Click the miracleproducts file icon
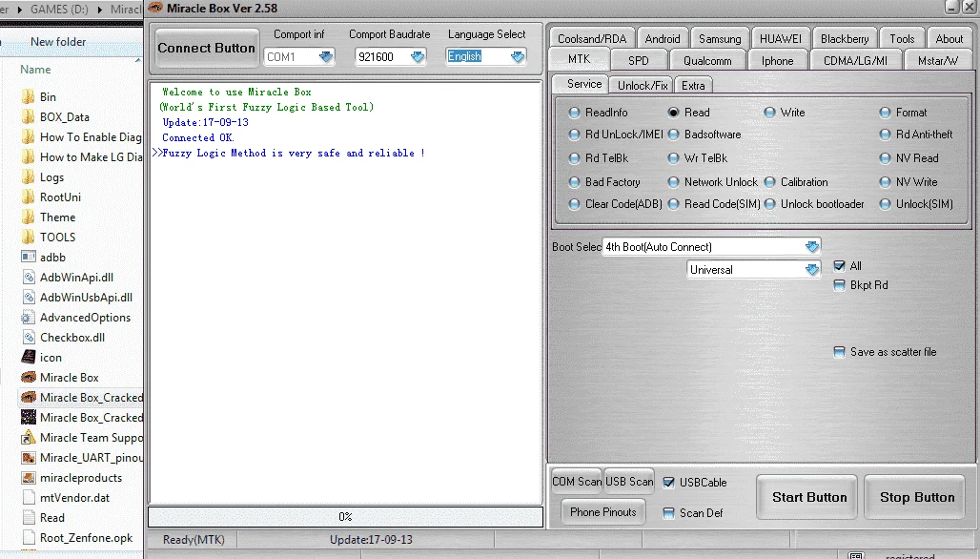 [29, 478]
